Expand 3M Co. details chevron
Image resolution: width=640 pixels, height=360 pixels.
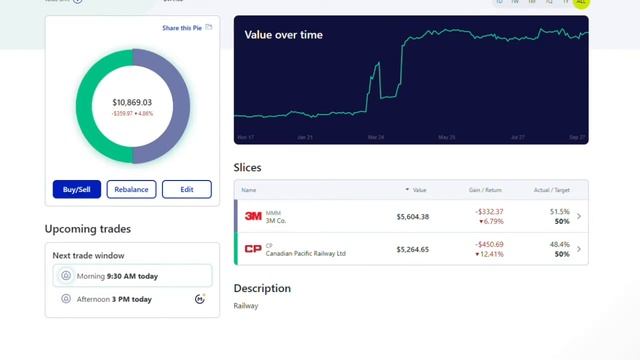pos(579,216)
